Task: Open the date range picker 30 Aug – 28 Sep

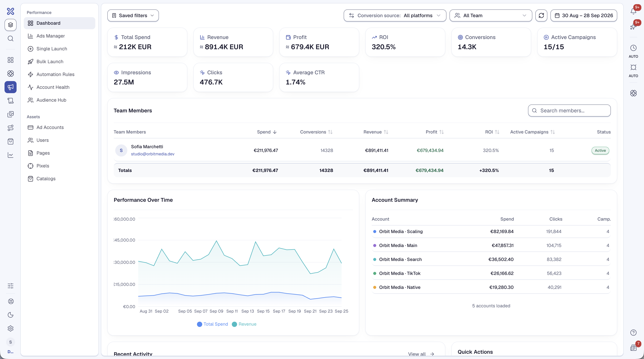Action: (584, 15)
